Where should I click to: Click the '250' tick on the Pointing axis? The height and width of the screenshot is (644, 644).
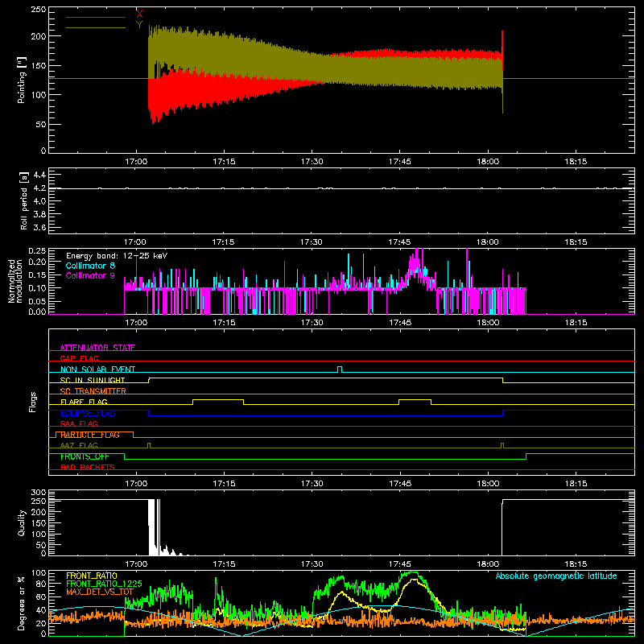[x=39, y=10]
